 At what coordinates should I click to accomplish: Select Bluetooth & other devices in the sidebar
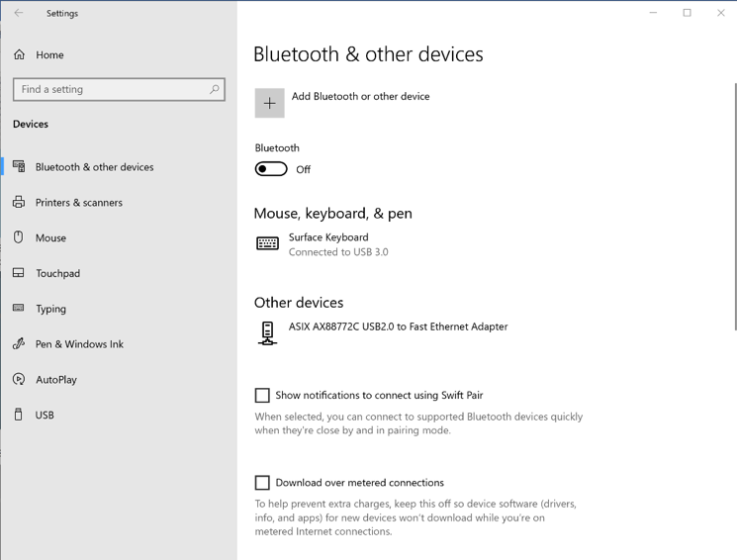click(120, 167)
